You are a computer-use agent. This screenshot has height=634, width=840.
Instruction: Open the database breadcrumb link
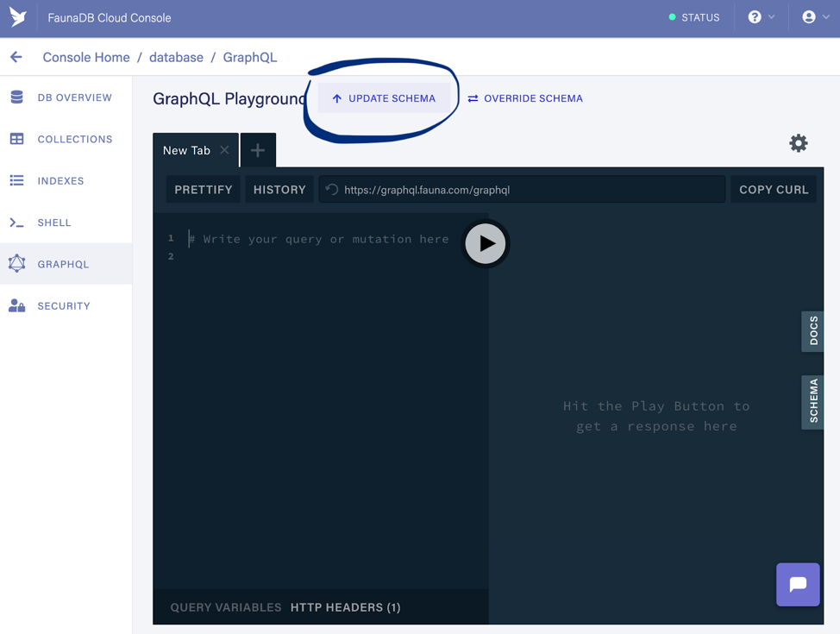(x=176, y=57)
